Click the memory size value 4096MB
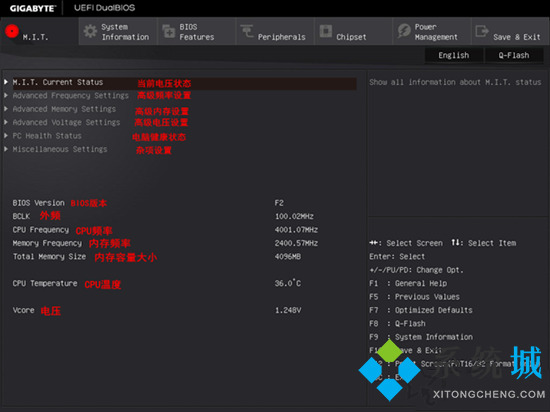This screenshot has width=550, height=412. [288, 257]
